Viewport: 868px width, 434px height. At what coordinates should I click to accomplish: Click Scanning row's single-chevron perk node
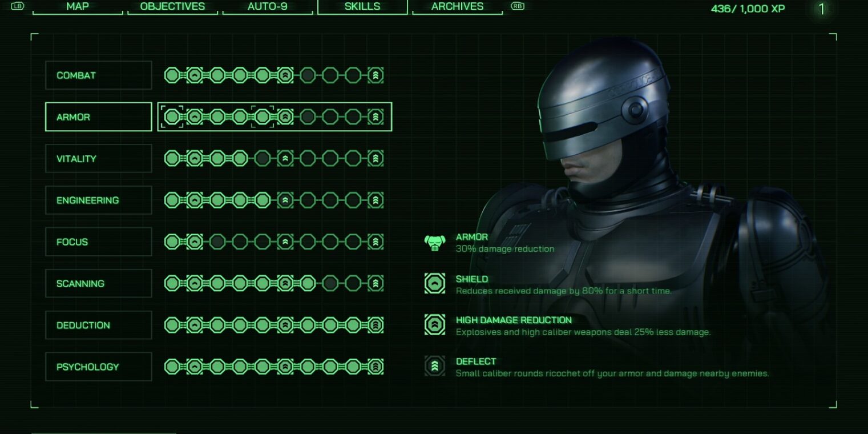click(x=195, y=283)
